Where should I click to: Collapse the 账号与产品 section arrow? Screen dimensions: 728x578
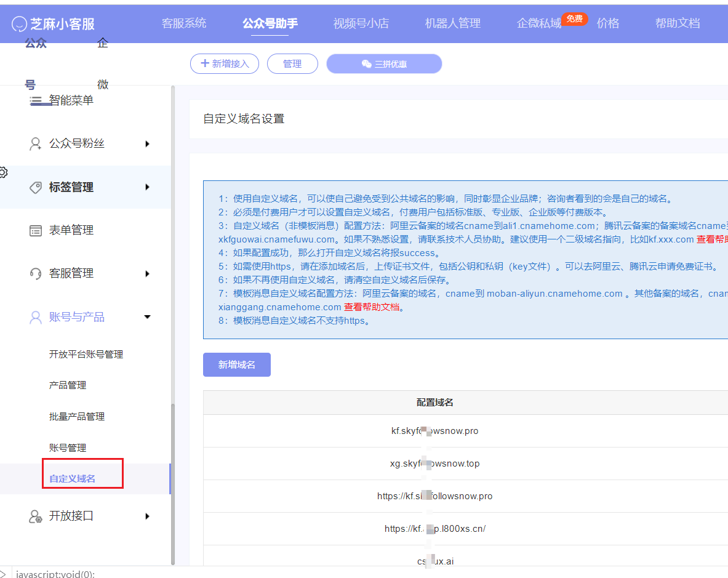(x=147, y=317)
